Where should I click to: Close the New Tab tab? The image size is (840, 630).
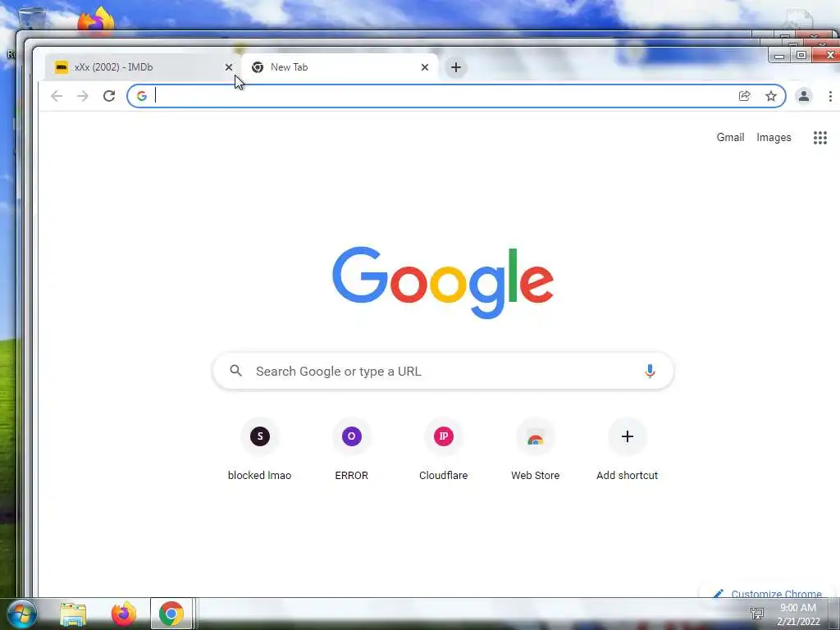(425, 67)
